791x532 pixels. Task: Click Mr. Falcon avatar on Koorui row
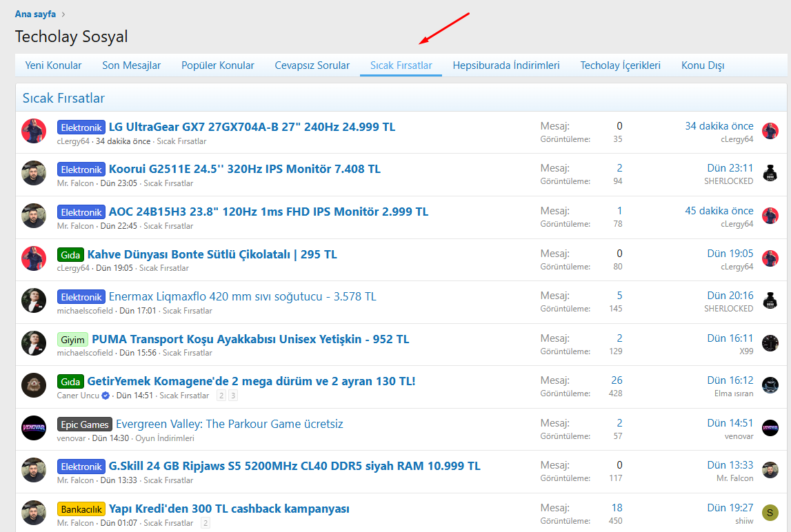tap(34, 173)
